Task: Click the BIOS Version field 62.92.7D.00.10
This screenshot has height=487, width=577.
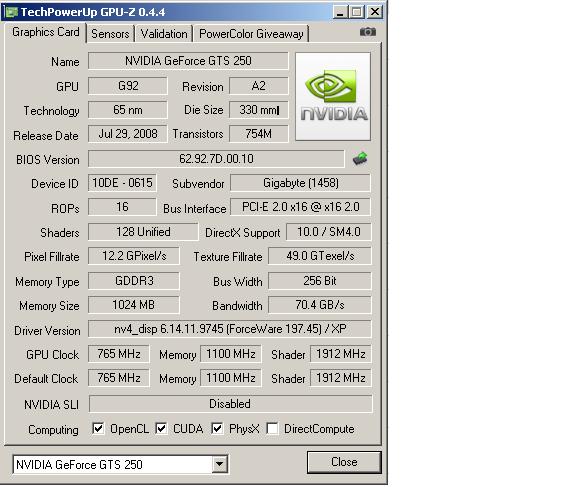Action: (x=216, y=159)
